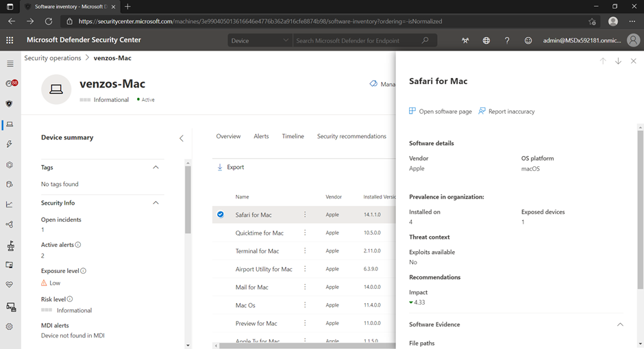This screenshot has height=349, width=644.
Task: Collapse the Device summary panel
Action: 182,138
